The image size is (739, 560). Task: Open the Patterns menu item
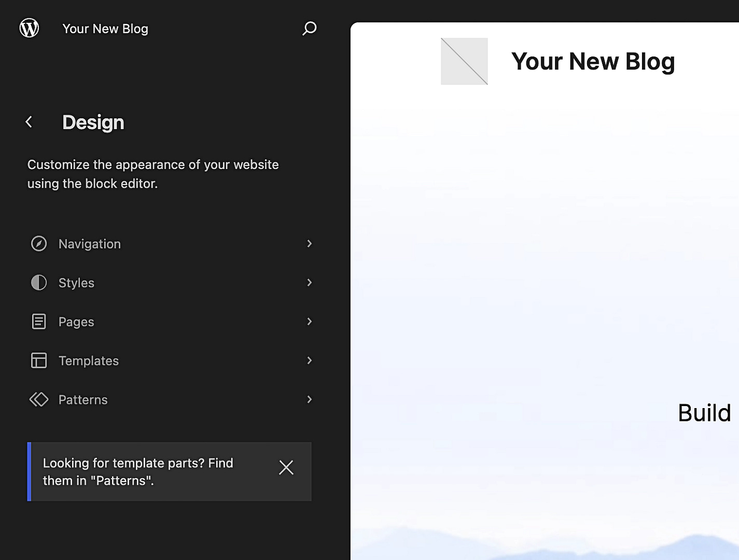pos(171,399)
